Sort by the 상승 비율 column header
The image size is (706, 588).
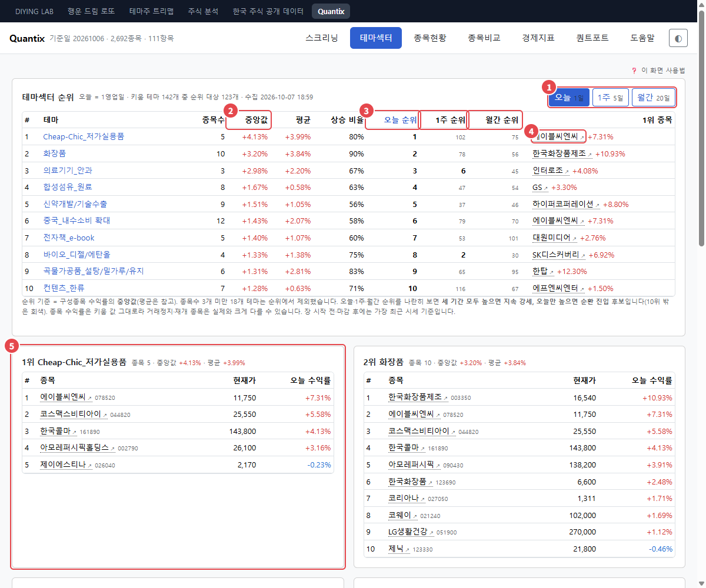point(347,120)
